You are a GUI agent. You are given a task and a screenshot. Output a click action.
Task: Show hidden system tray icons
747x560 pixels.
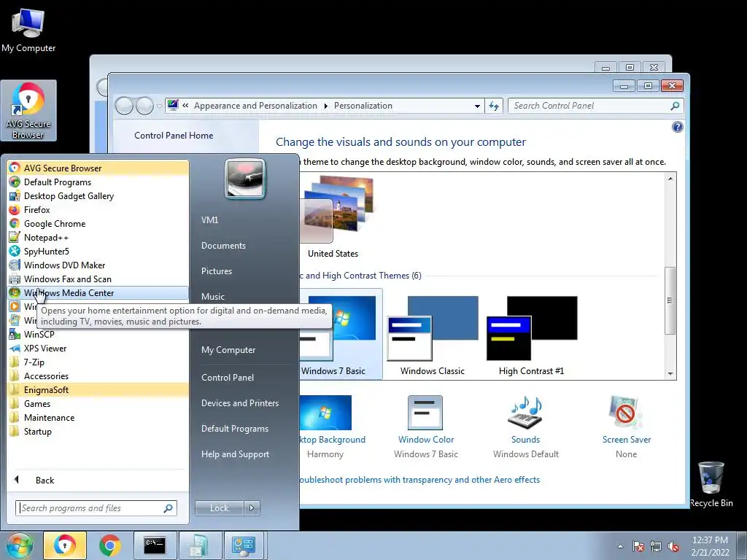[620, 546]
